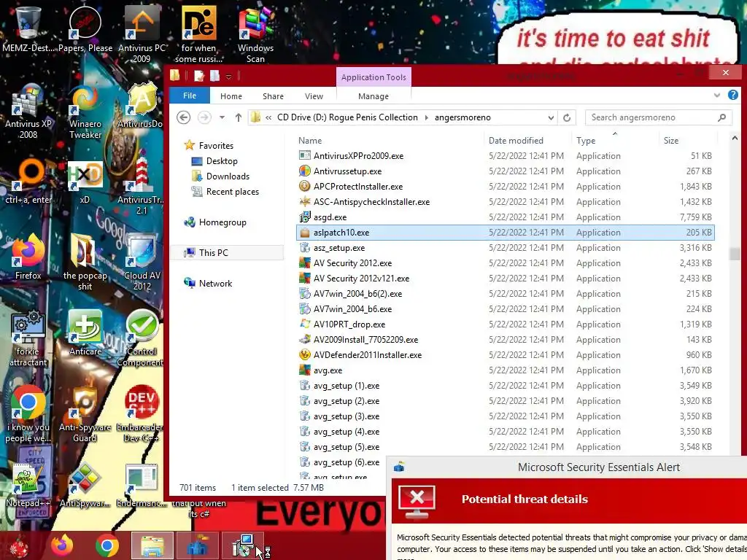Expand the path arrow before angersmoreno
Viewport: 747px width, 560px height.
coord(426,117)
